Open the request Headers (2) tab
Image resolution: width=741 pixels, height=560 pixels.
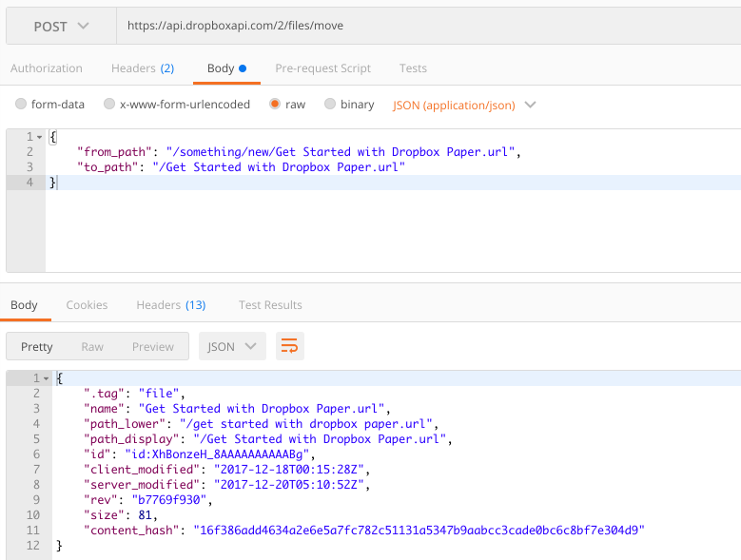tap(143, 68)
